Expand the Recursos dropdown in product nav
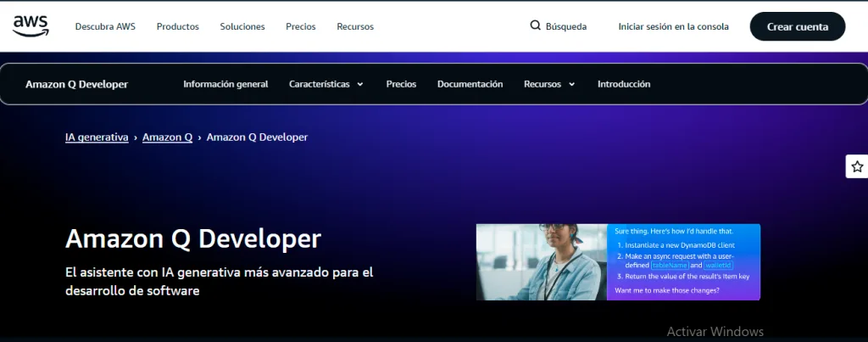868x342 pixels. [x=549, y=84]
